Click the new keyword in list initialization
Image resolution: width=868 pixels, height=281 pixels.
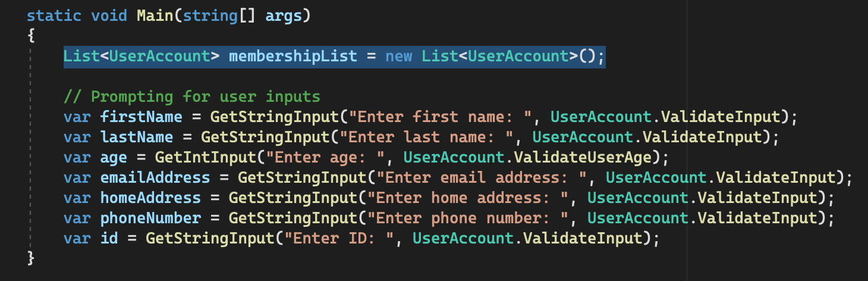399,57
